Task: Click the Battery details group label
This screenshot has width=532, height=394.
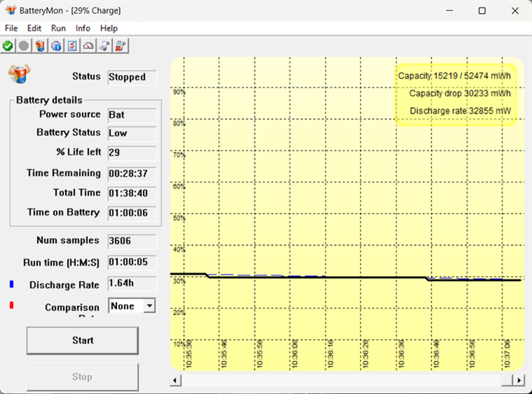Action: coord(49,100)
